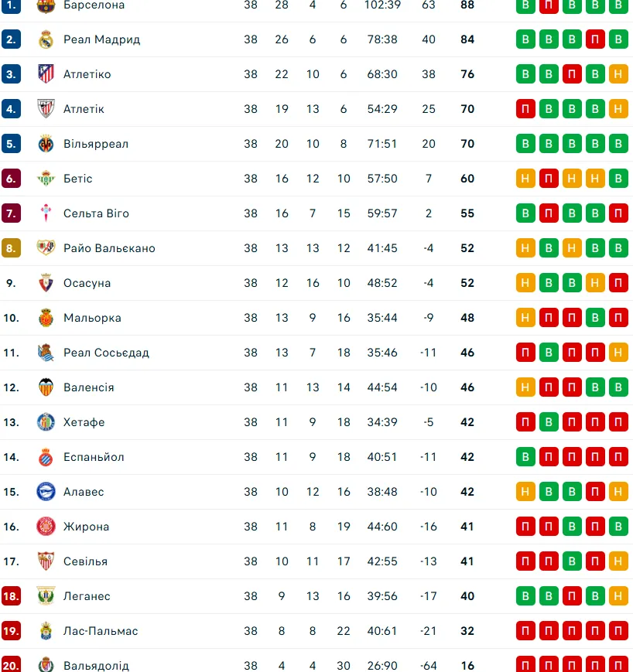Image resolution: width=633 pixels, height=672 pixels.
Task: Click the Жирона team name
Action: pyautogui.click(x=86, y=527)
